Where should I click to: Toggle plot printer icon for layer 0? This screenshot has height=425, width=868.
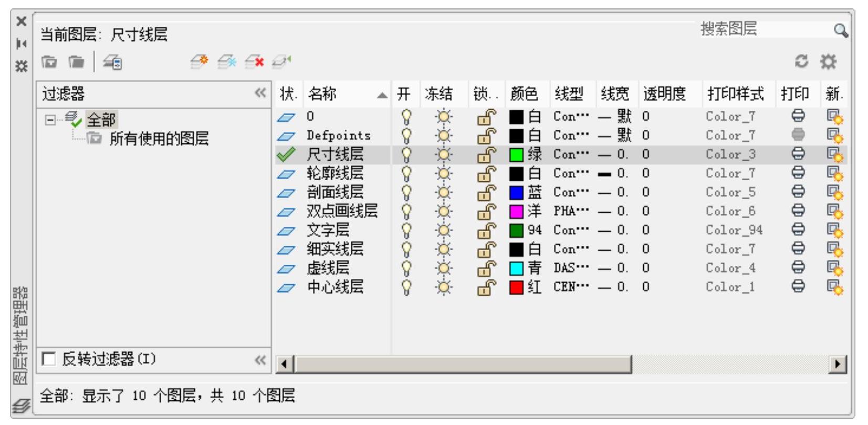pyautogui.click(x=798, y=116)
